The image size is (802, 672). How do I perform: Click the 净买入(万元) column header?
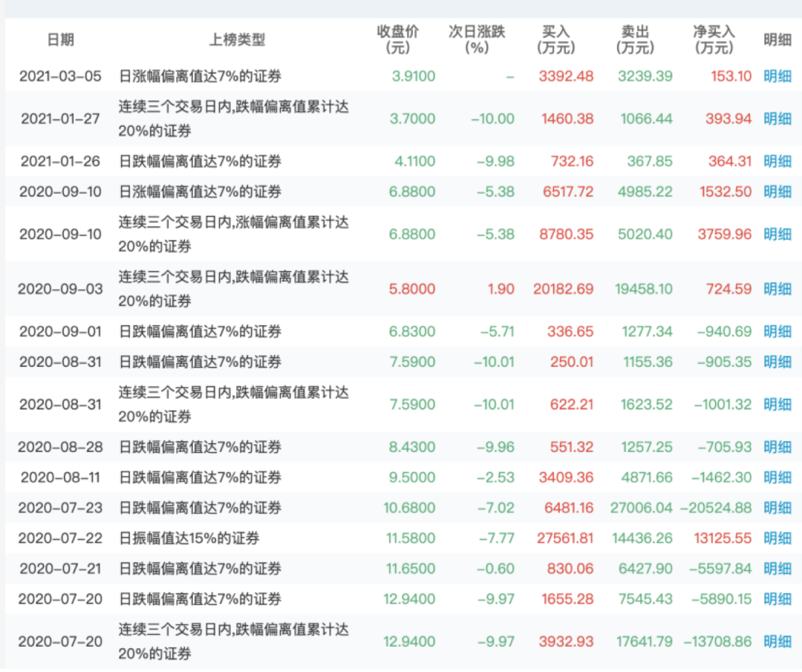tap(714, 39)
